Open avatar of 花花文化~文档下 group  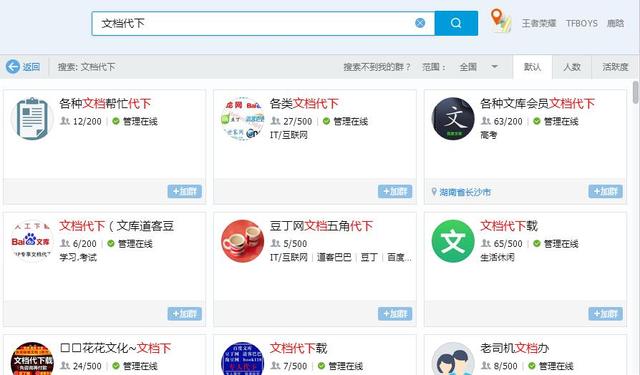[32, 359]
